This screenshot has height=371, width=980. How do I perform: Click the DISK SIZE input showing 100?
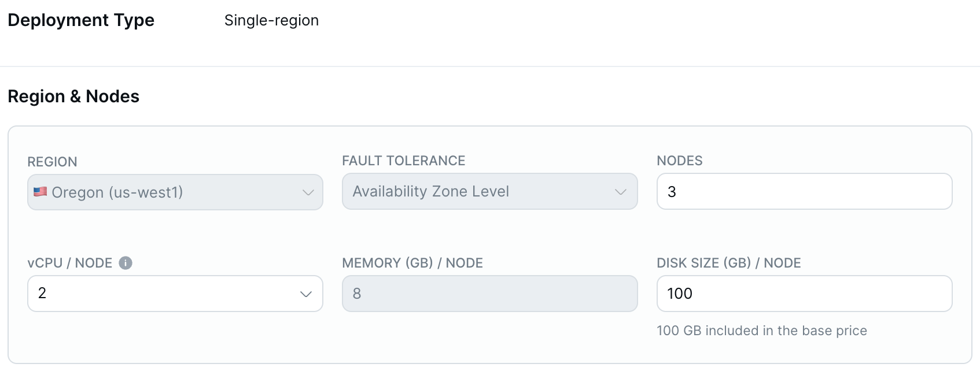click(804, 294)
